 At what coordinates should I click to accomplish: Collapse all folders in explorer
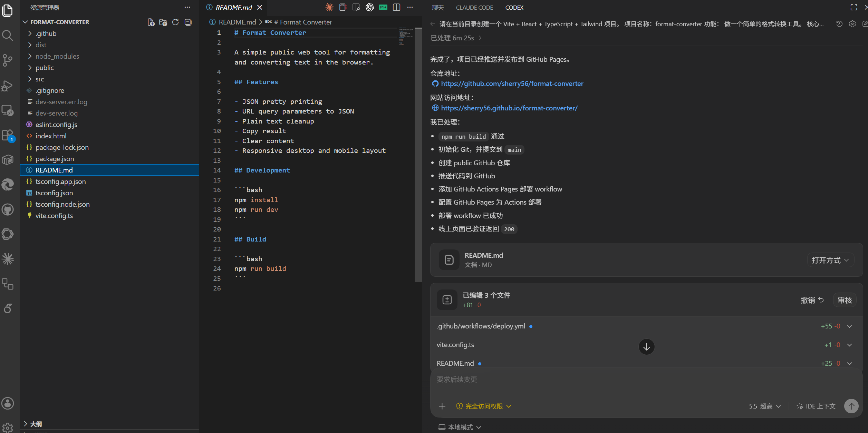tap(188, 22)
